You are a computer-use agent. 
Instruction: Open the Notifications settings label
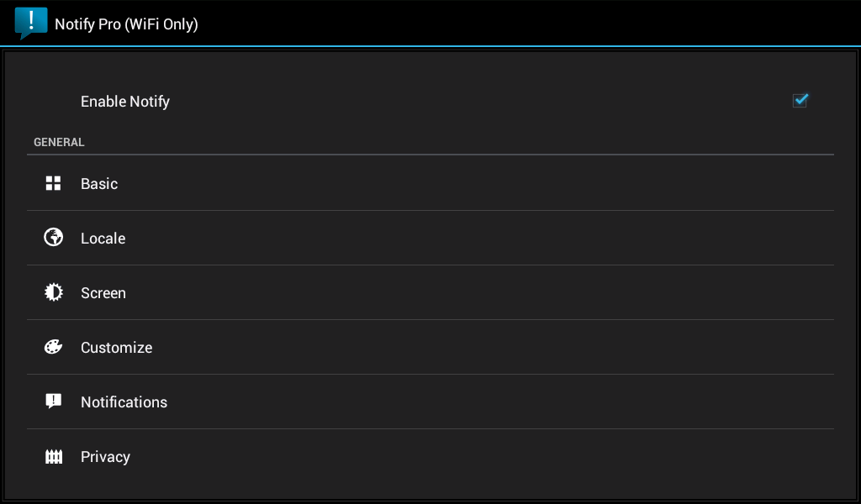tap(124, 402)
